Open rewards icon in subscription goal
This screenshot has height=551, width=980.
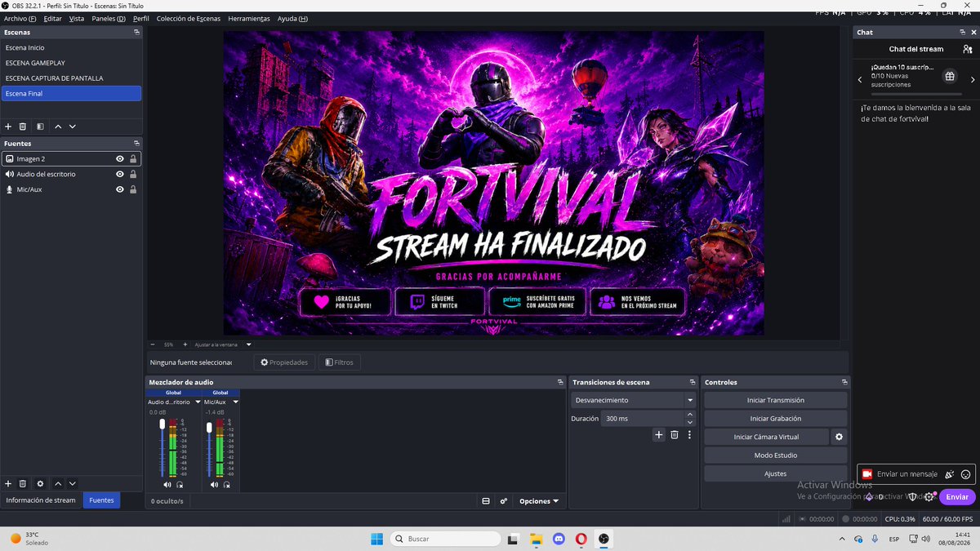tap(949, 76)
